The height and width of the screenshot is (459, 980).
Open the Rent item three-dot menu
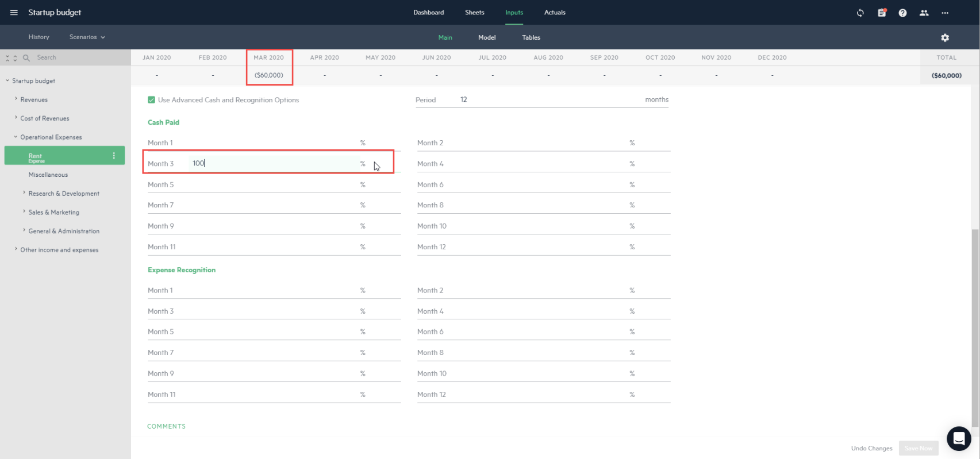click(x=114, y=156)
